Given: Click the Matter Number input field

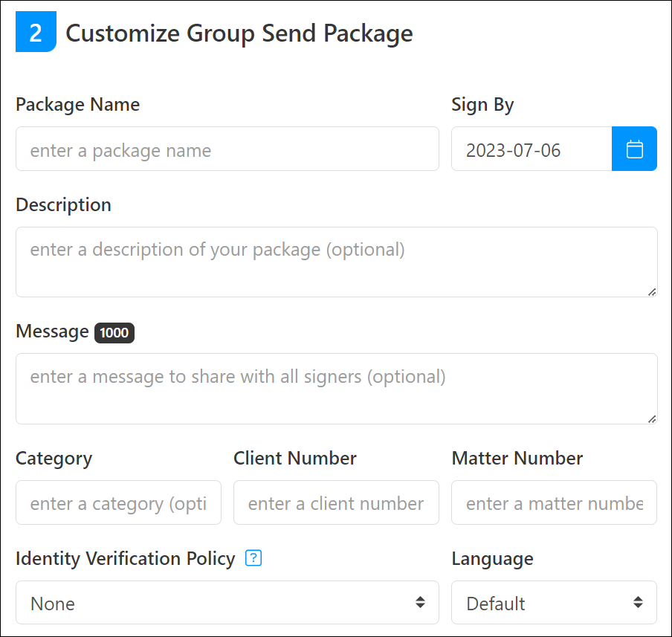Looking at the screenshot, I should pyautogui.click(x=554, y=502).
